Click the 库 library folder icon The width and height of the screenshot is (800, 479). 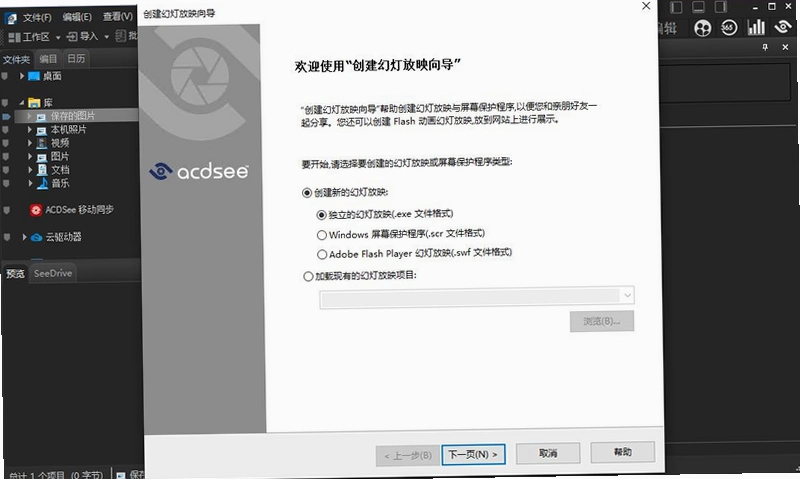pyautogui.click(x=34, y=103)
